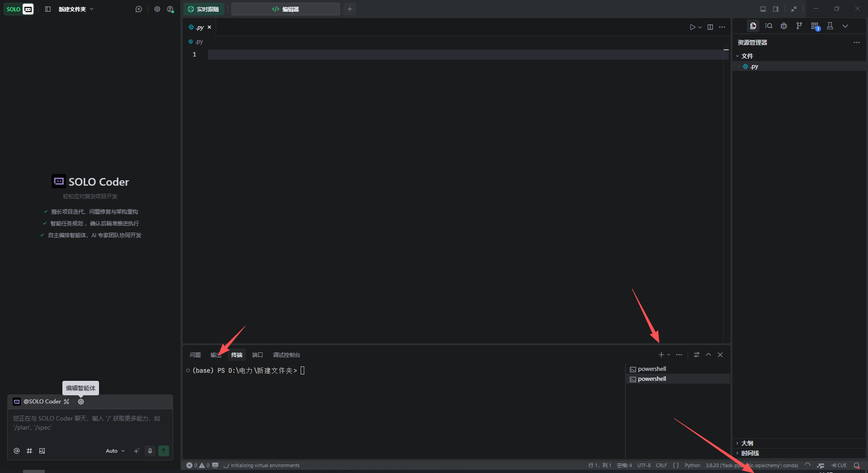Open the Explorer files view icon
This screenshot has width=868, height=473.
coord(753,26)
